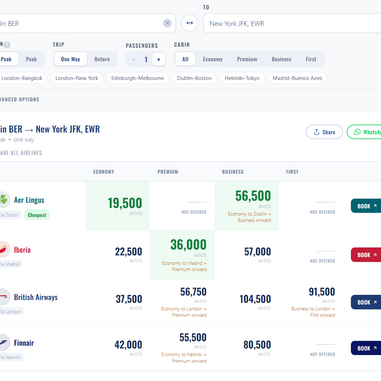The image size is (381, 381).
Task: Pick the Edinburgh–Melbourne route suggestion
Action: [137, 78]
